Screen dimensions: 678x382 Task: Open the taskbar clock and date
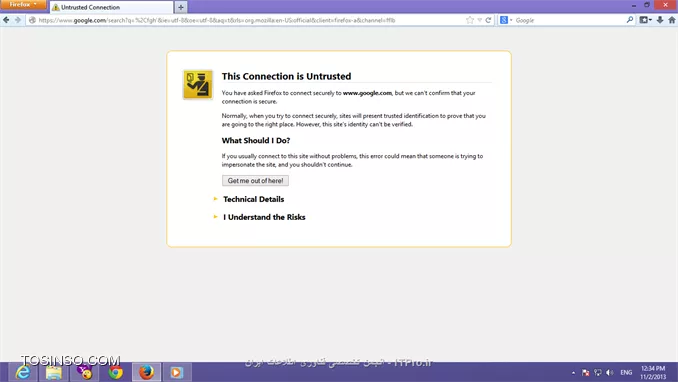653,372
